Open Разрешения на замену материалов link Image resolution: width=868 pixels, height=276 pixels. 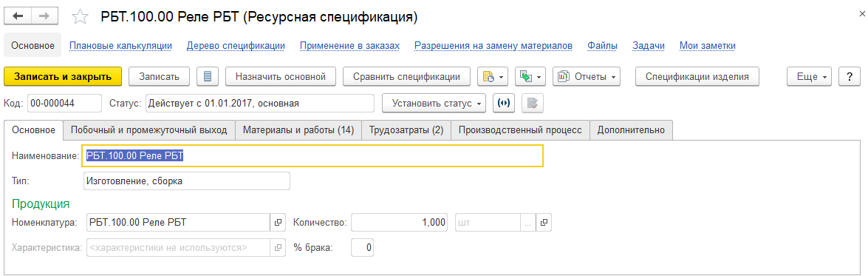[493, 45]
